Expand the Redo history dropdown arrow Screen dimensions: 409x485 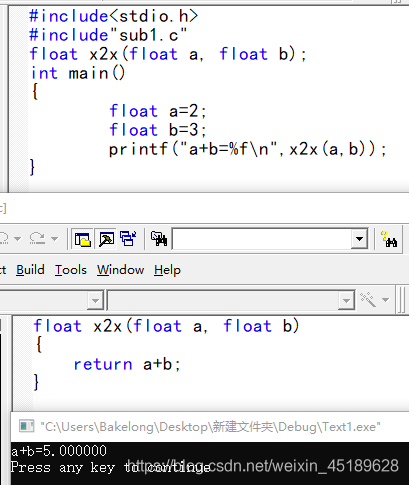(x=54, y=239)
